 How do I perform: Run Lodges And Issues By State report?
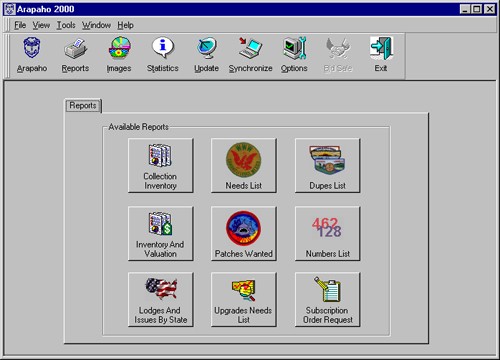coord(160,299)
